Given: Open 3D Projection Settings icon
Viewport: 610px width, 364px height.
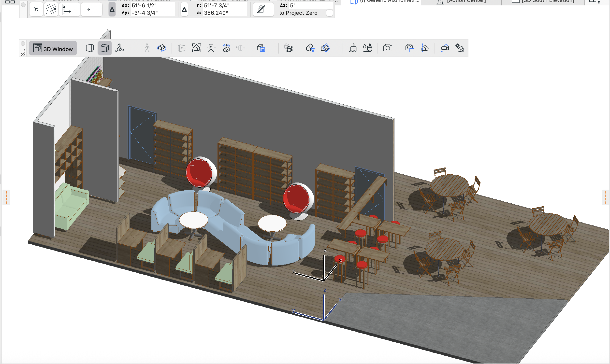Looking at the screenshot, I should 120,48.
